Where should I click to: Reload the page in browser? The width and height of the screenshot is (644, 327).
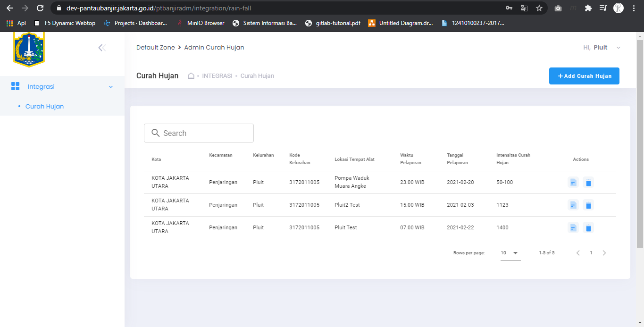40,8
